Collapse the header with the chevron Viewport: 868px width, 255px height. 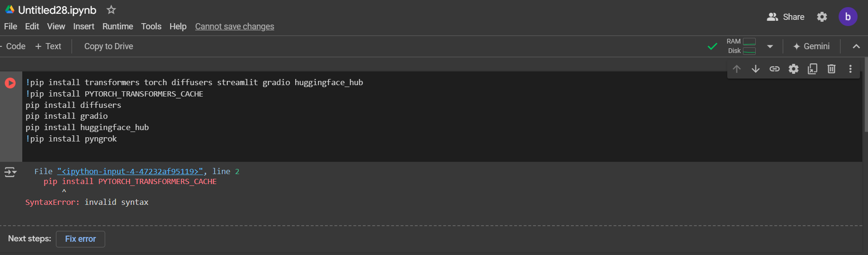[x=856, y=46]
